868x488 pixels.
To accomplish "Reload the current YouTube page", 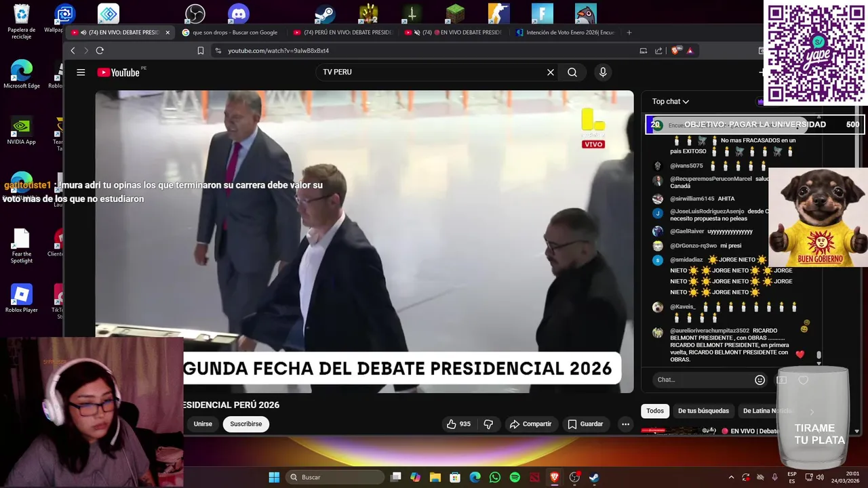I will pyautogui.click(x=100, y=51).
